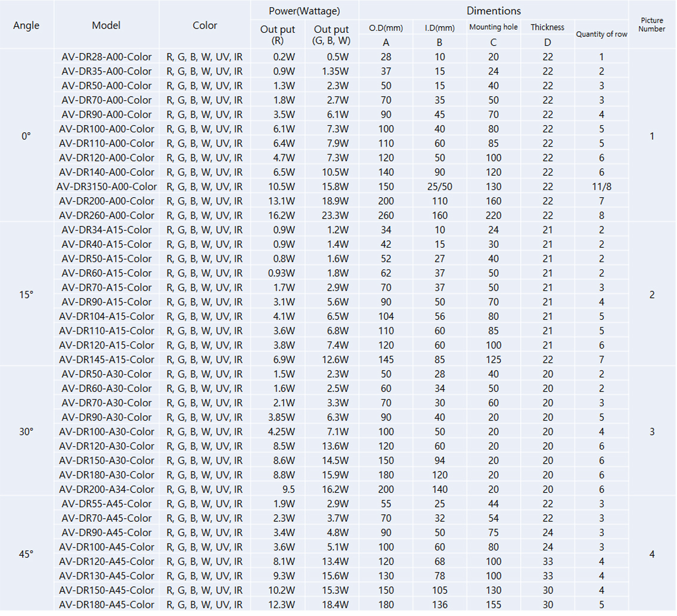Select the Mounting hole header
677x616 pixels.
coord(493,27)
